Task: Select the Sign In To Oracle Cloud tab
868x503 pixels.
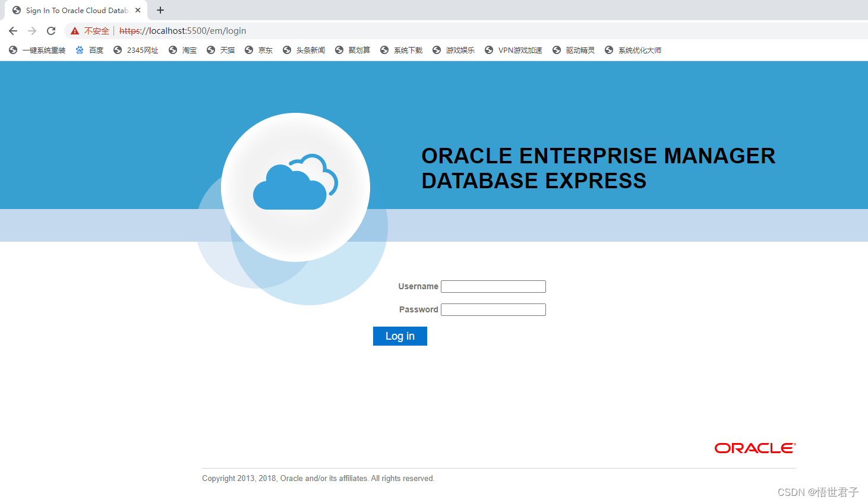Action: coord(76,10)
